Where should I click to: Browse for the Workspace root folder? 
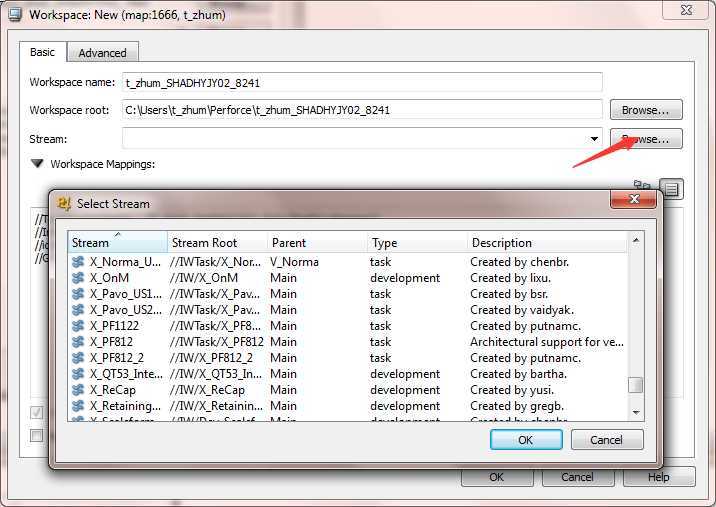click(646, 110)
